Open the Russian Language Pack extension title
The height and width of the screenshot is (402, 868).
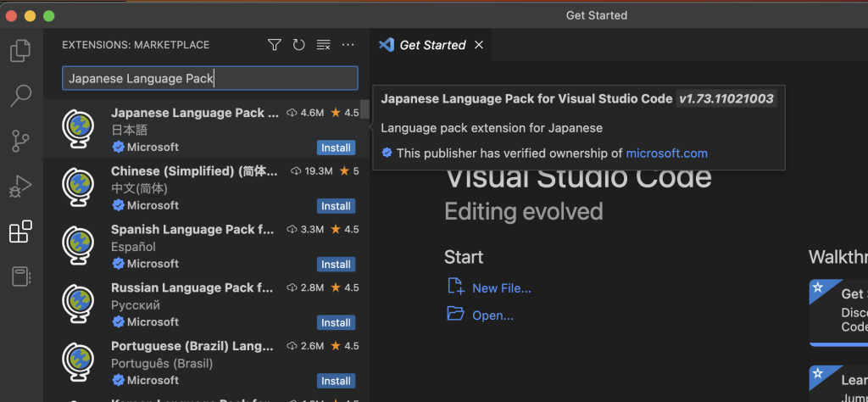click(x=192, y=288)
